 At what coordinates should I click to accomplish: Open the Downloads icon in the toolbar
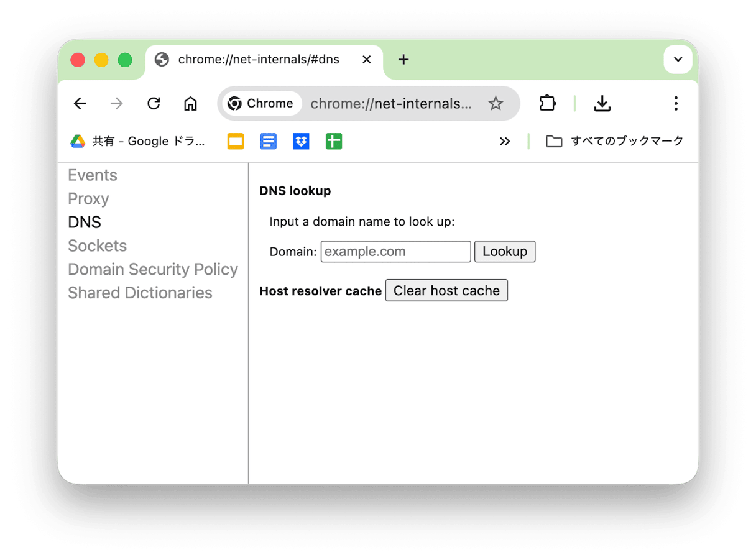point(602,104)
